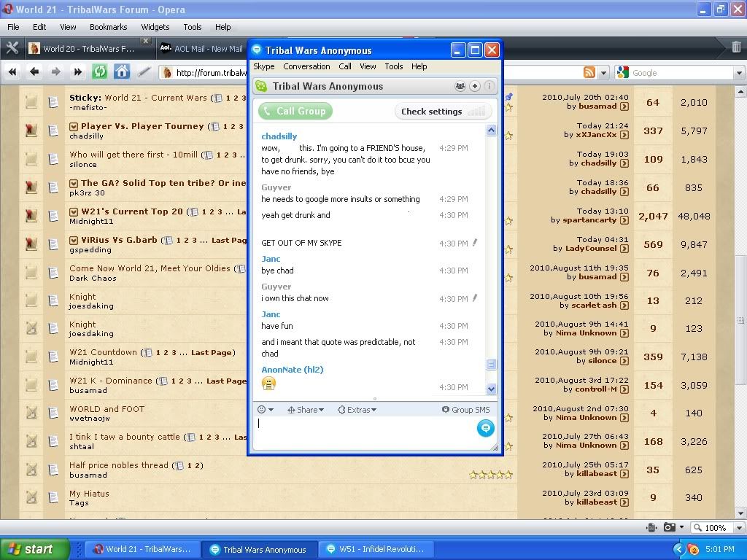This screenshot has height=560, width=747.
Task: Click close icon on World 20 tab
Action: point(146,41)
